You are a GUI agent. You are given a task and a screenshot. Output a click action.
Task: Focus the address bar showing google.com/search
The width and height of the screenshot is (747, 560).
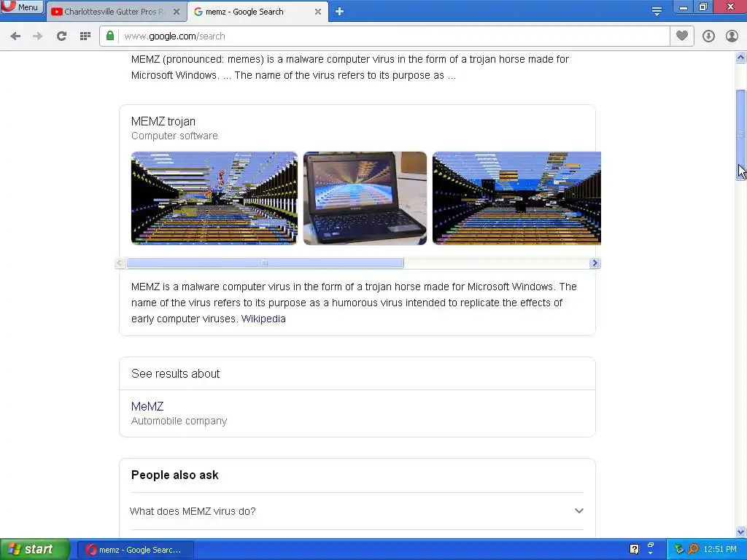coord(393,36)
